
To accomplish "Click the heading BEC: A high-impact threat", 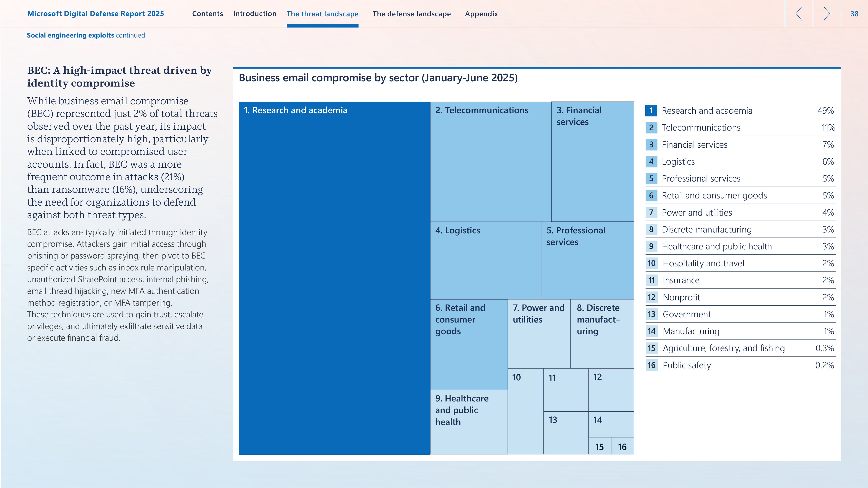I will tap(120, 76).
